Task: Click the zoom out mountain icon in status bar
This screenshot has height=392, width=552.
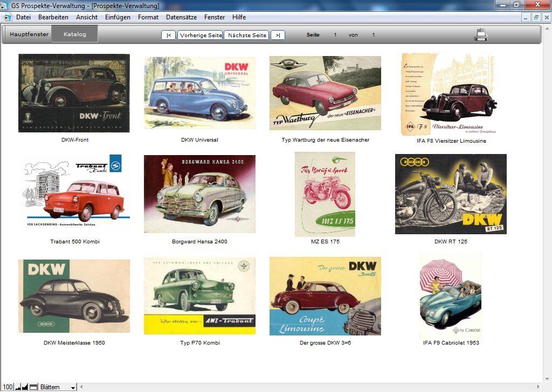Action: [x=18, y=387]
